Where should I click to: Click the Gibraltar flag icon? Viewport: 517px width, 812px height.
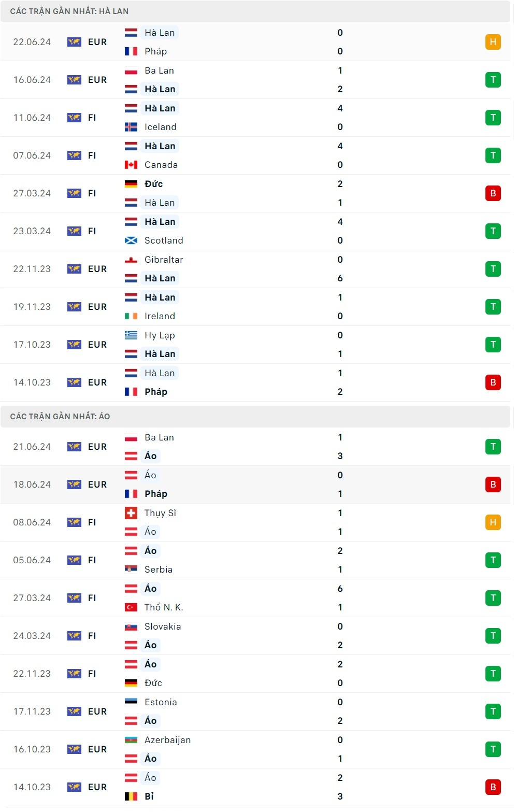coord(131,260)
